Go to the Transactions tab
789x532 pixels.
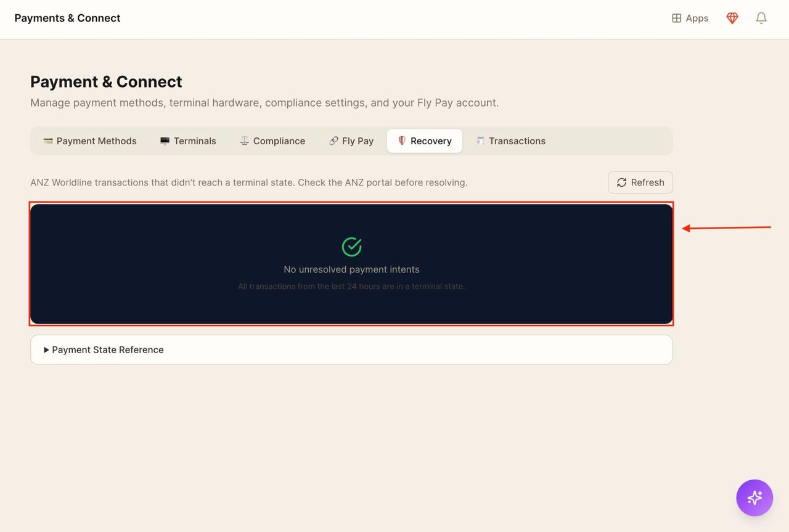point(510,141)
